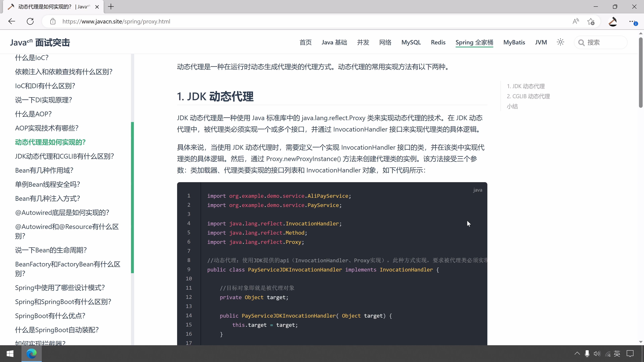The width and height of the screenshot is (644, 362).
Task: View site security info via padlock icon
Action: pyautogui.click(x=53, y=21)
